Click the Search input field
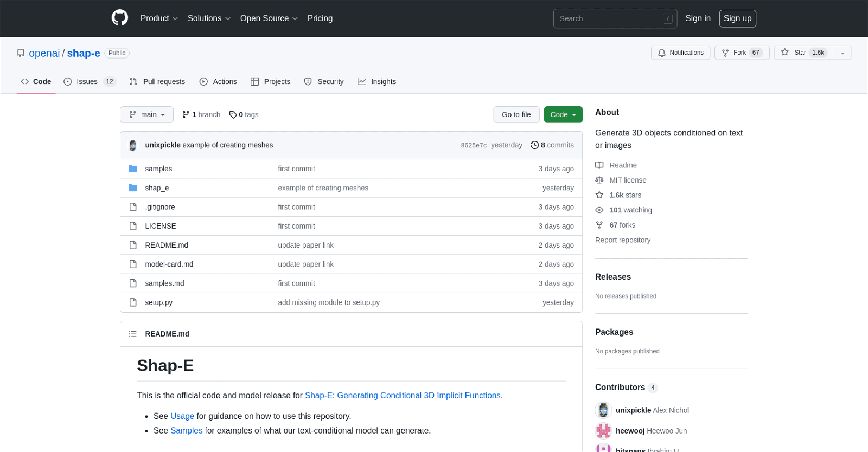The image size is (868, 452). click(608, 18)
